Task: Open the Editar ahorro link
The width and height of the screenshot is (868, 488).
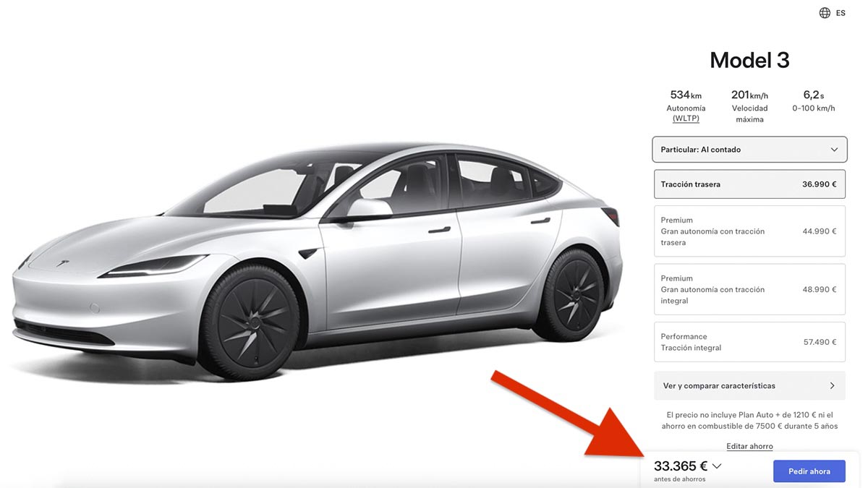Action: (x=749, y=446)
